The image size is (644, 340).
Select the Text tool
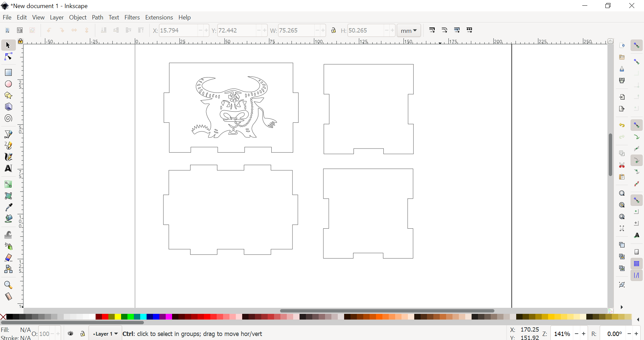(x=8, y=169)
